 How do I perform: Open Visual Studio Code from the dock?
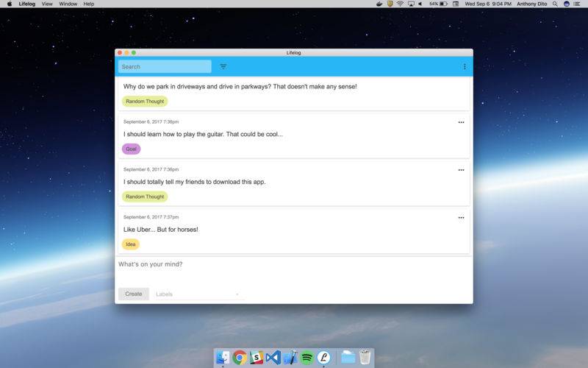273,358
